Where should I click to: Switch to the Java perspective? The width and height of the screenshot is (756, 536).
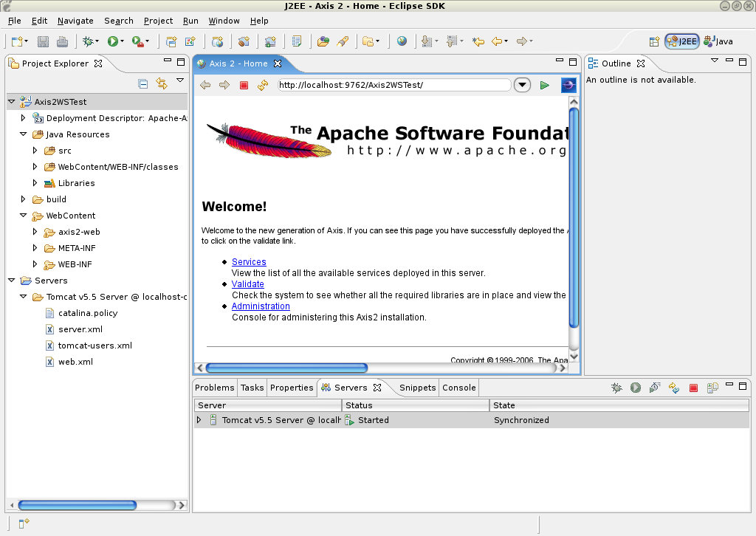click(718, 41)
